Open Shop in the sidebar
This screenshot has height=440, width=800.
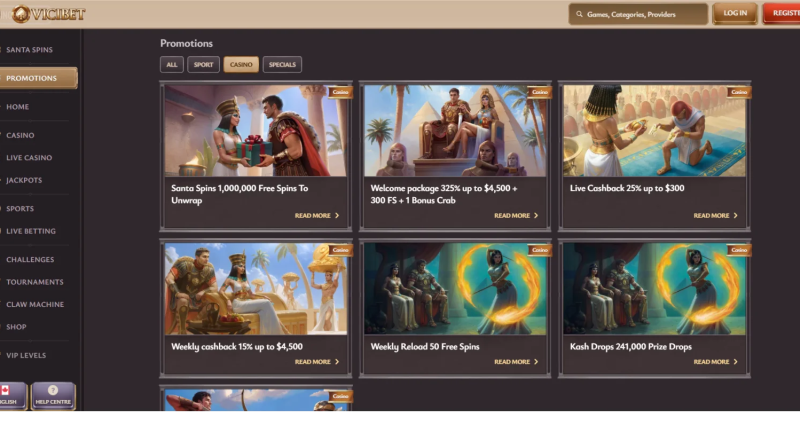[x=16, y=327]
